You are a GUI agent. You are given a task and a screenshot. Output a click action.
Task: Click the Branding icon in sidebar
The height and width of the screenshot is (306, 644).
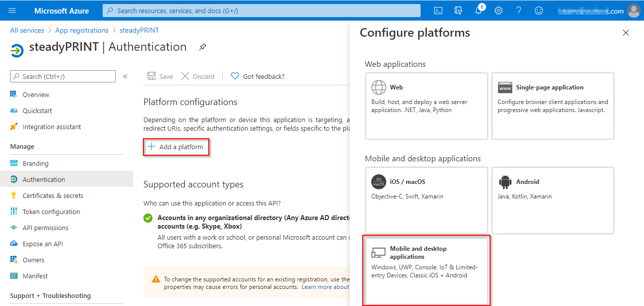pos(14,163)
